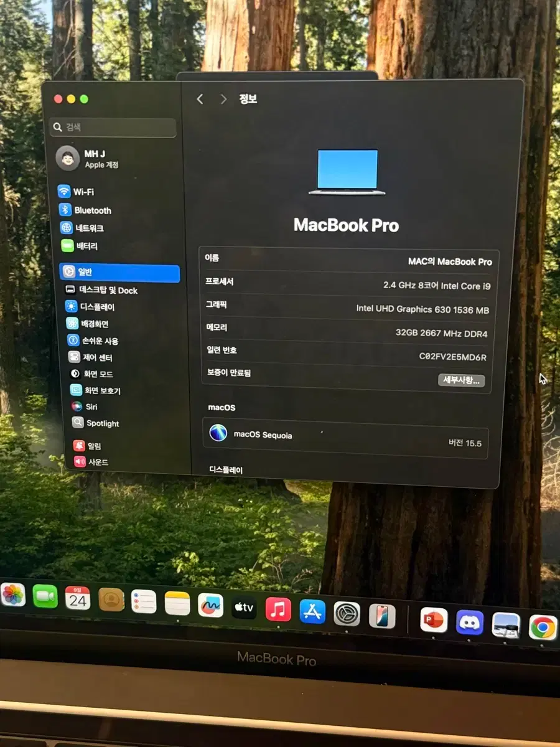
Task: Launch Freeform from the Dock
Action: 210,605
